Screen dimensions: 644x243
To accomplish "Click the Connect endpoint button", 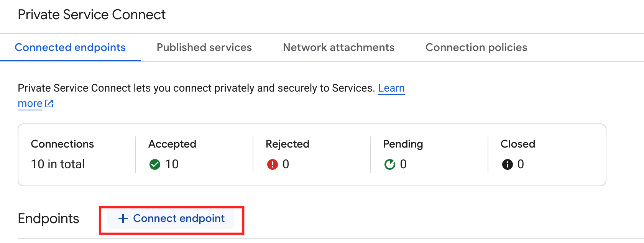I will point(171,218).
